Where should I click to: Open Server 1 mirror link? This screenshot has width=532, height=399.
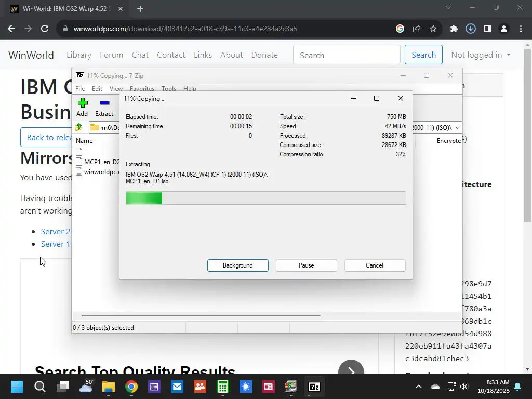click(x=56, y=244)
